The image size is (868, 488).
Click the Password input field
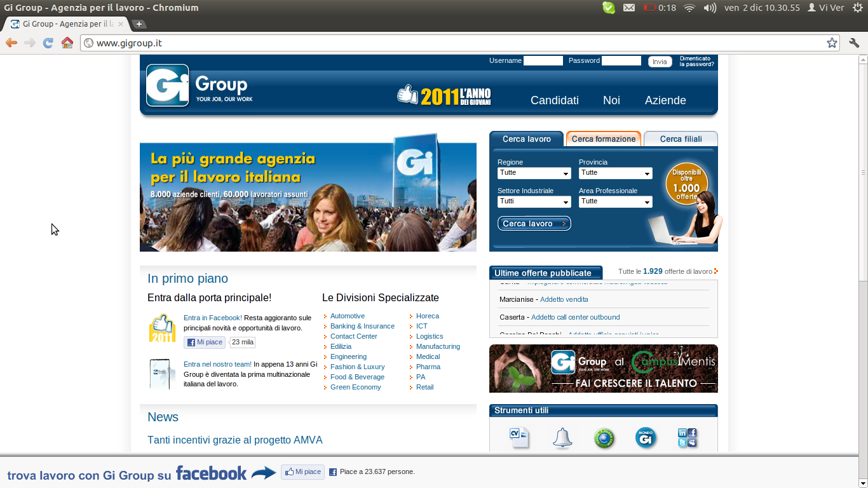click(x=621, y=61)
